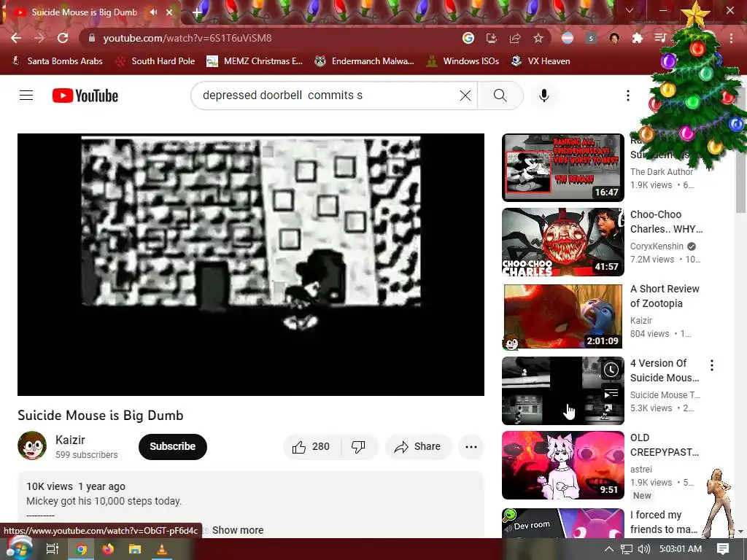747x560 pixels.
Task: Mute the tab via speaker icon
Action: 153,12
